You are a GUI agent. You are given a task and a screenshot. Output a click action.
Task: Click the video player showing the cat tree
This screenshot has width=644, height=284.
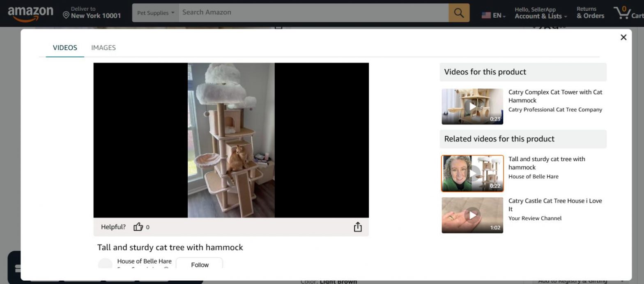pyautogui.click(x=231, y=140)
